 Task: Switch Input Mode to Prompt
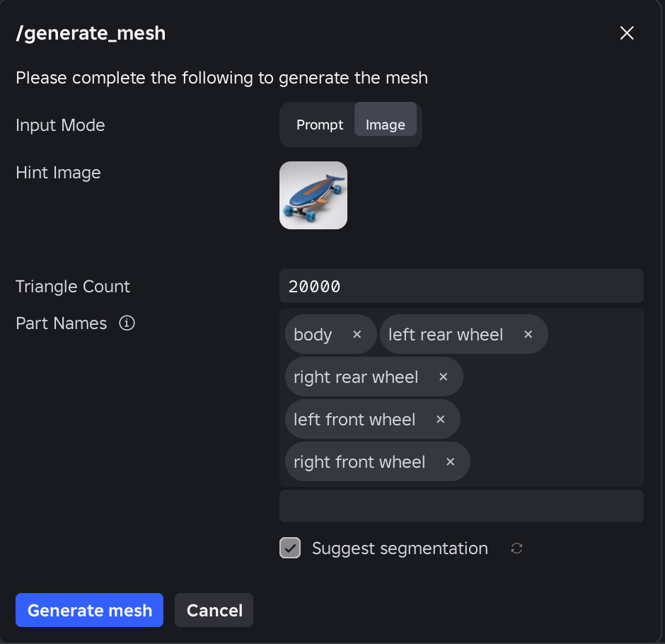point(319,125)
